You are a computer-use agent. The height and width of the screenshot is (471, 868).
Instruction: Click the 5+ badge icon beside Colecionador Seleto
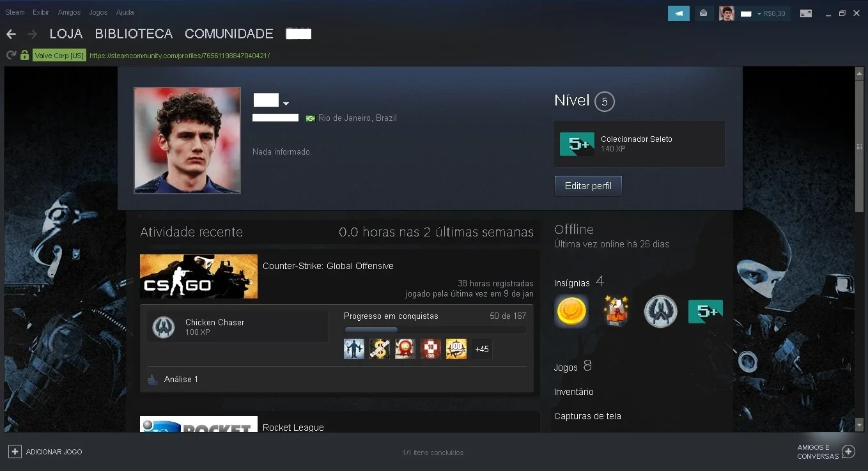tap(577, 144)
